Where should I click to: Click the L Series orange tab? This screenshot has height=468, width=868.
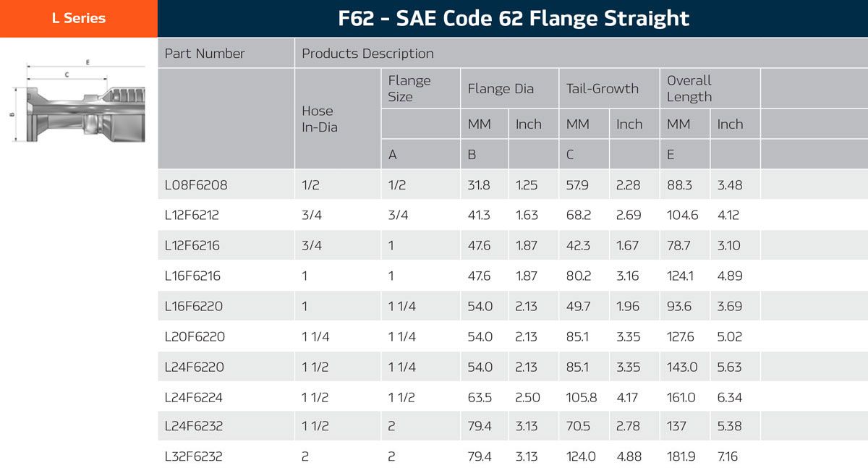(x=78, y=19)
